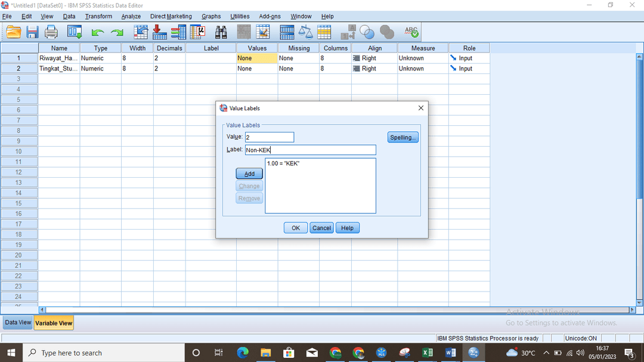
Task: Run the ABC spell check toolbar icon
Action: (x=411, y=32)
